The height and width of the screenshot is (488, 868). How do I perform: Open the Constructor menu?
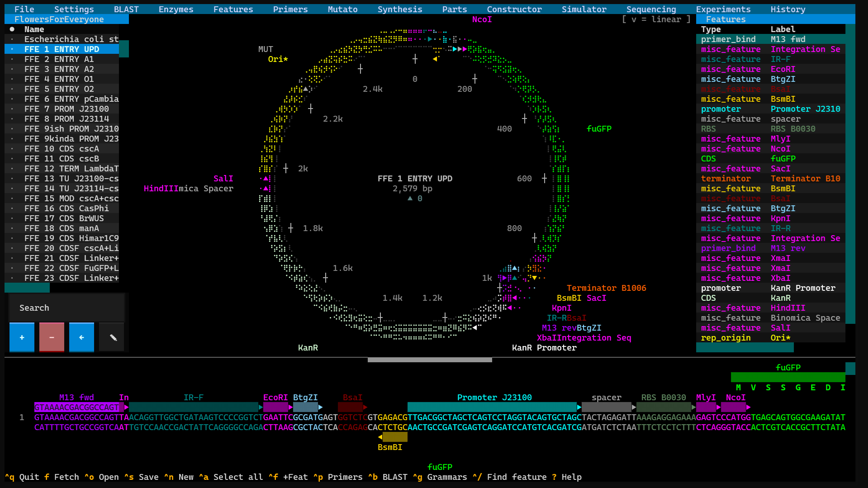click(514, 9)
